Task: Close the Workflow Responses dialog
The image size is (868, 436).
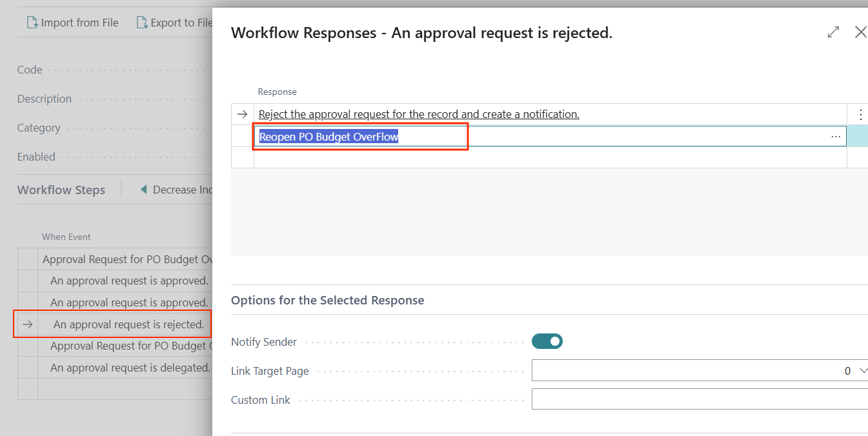Action: [860, 32]
